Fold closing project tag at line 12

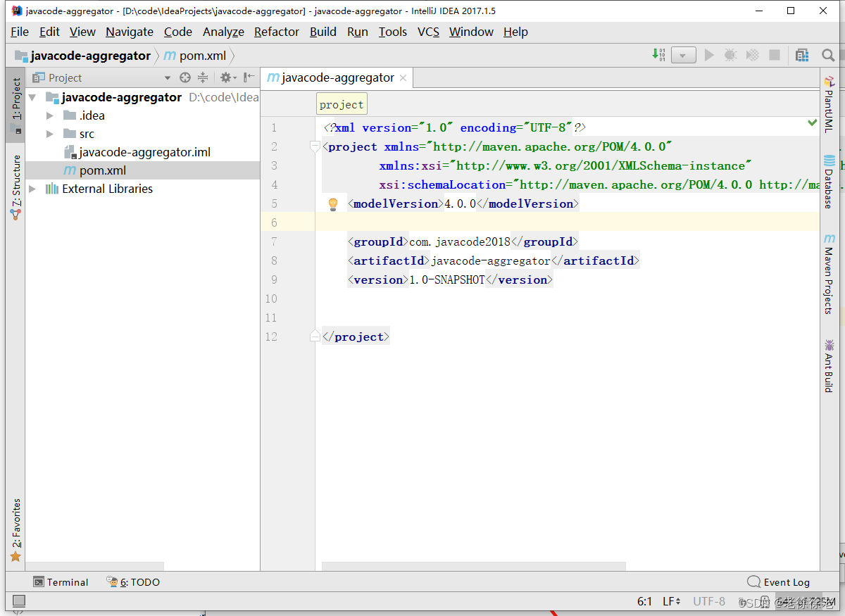[315, 337]
